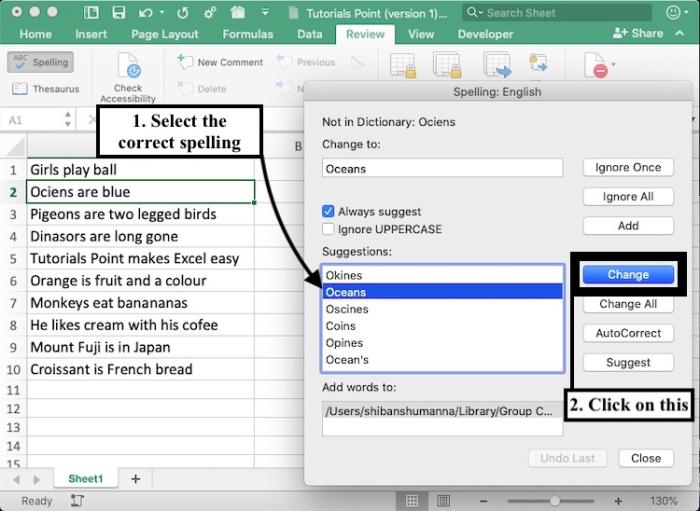
Task: Select the Sheet1 tab
Action: pyautogui.click(x=86, y=479)
